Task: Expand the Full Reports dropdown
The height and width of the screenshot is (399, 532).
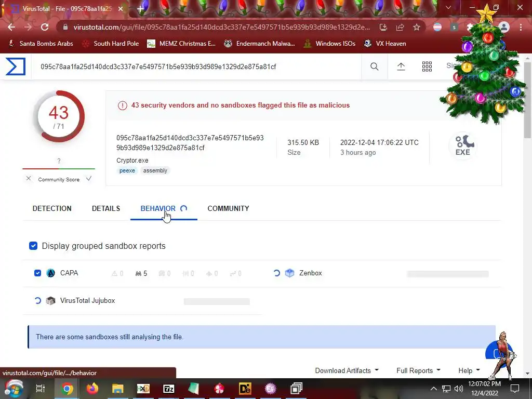Action: point(418,370)
